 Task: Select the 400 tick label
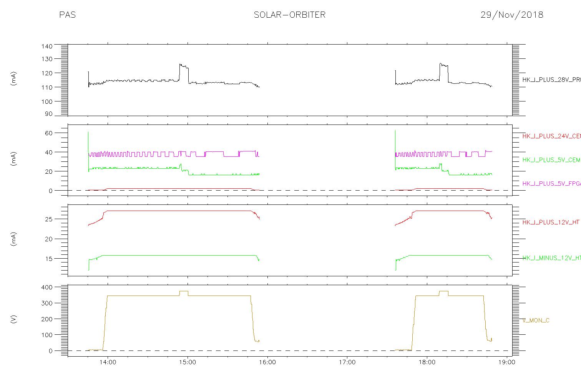(47, 287)
